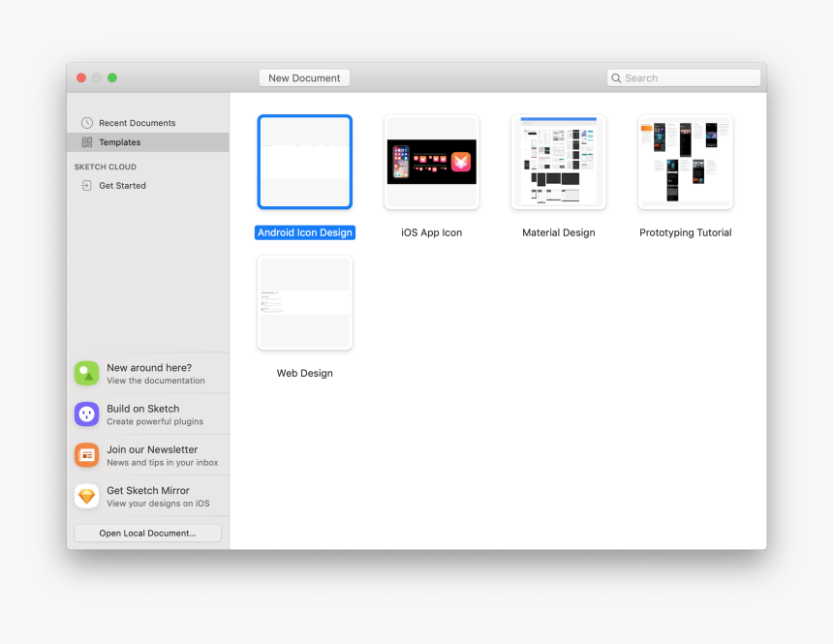Click the Sketch Mirror diamond icon
833x644 pixels.
point(86,496)
